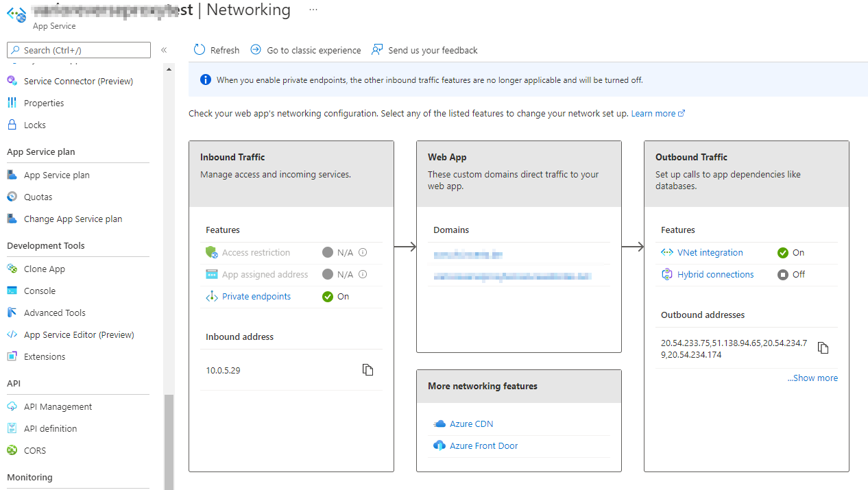Open the ellipsis menu beside Networking title
The height and width of the screenshot is (490, 868).
[313, 10]
